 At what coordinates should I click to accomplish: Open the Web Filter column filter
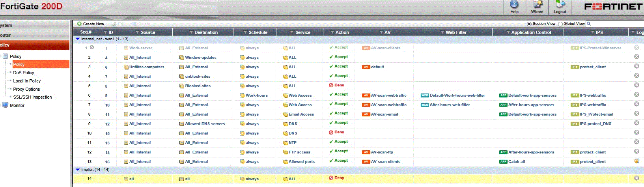(442, 32)
